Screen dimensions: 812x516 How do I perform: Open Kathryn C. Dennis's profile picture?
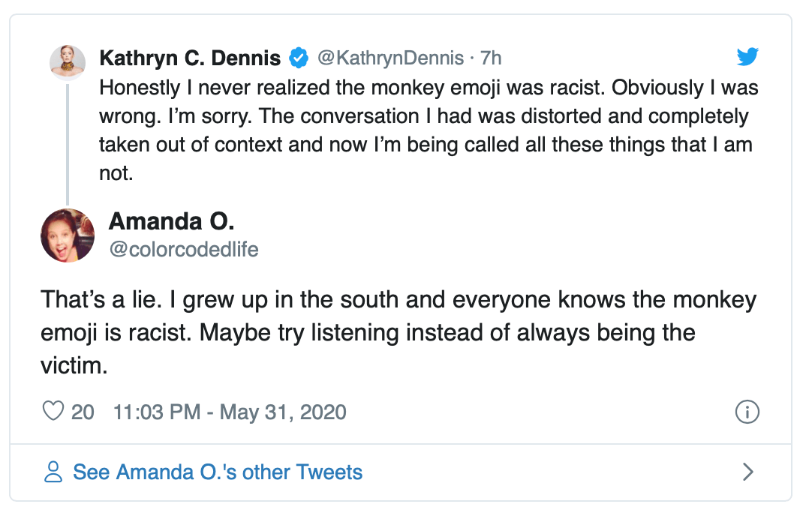68,61
